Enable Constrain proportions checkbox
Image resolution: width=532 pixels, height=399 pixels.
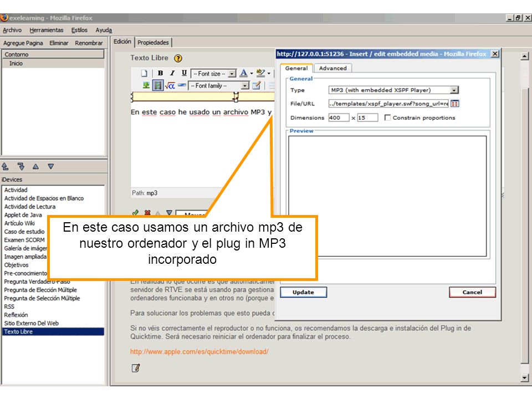[x=387, y=117]
